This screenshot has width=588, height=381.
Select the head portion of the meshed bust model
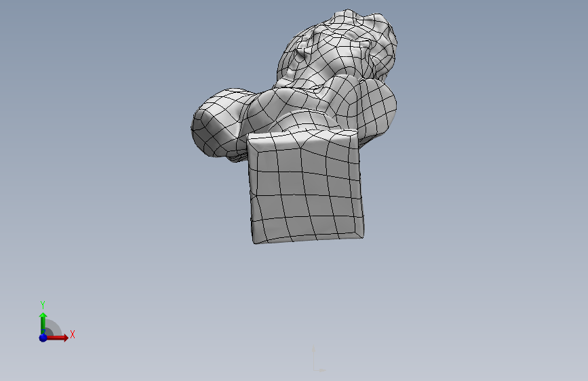coord(338,49)
